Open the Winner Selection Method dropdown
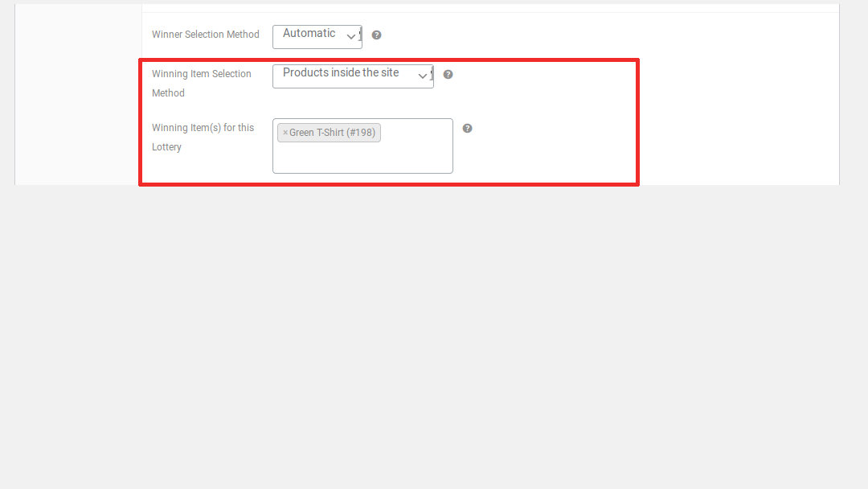The width and height of the screenshot is (868, 489). (317, 36)
